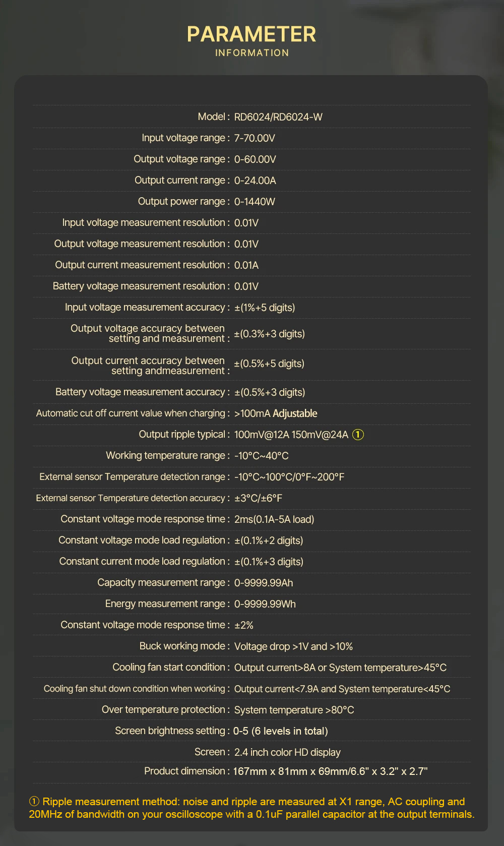Select the Input voltage range label
The height and width of the screenshot is (846, 504).
(183, 138)
